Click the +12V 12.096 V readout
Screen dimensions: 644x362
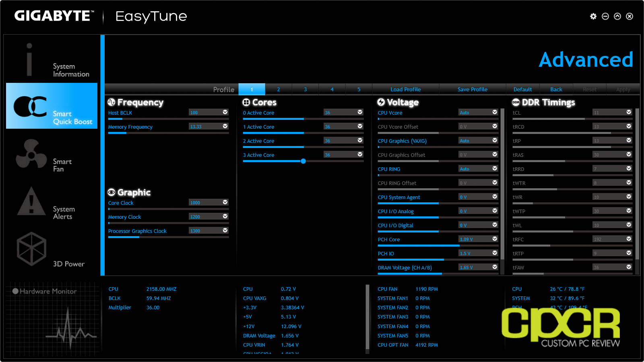point(291,326)
